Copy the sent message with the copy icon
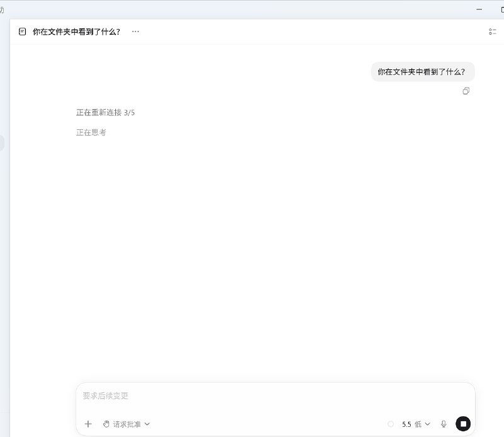This screenshot has width=504, height=437. pos(466,91)
